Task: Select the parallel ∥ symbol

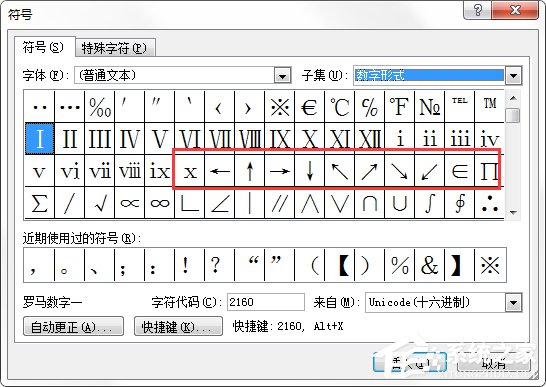Action: click(280, 203)
